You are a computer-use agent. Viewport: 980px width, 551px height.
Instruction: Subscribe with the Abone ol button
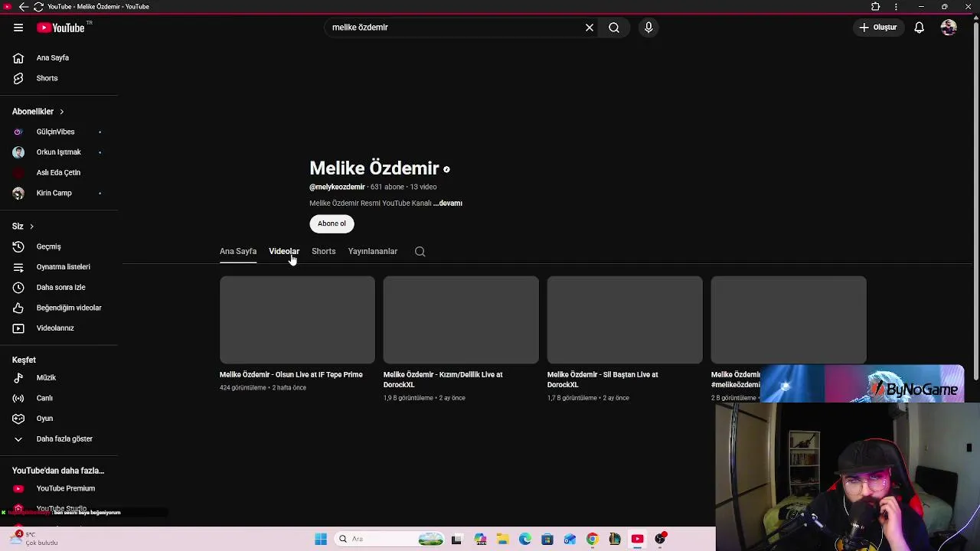click(332, 223)
